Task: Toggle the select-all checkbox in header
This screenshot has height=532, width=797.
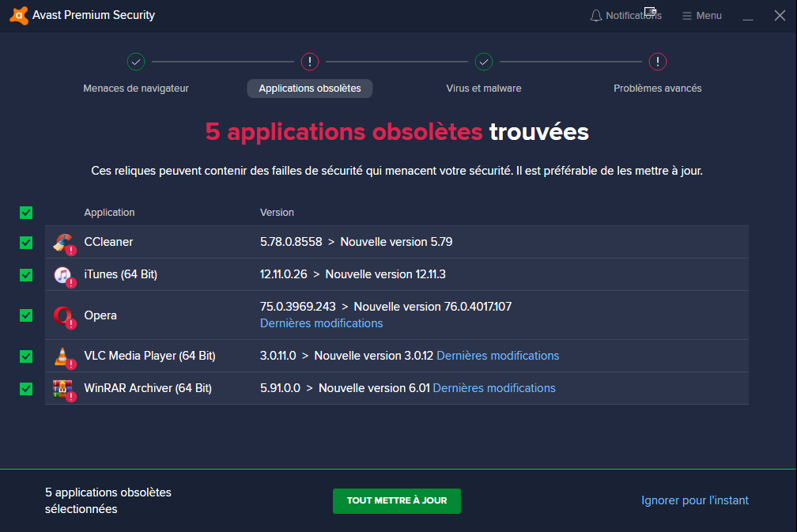Action: pos(26,213)
